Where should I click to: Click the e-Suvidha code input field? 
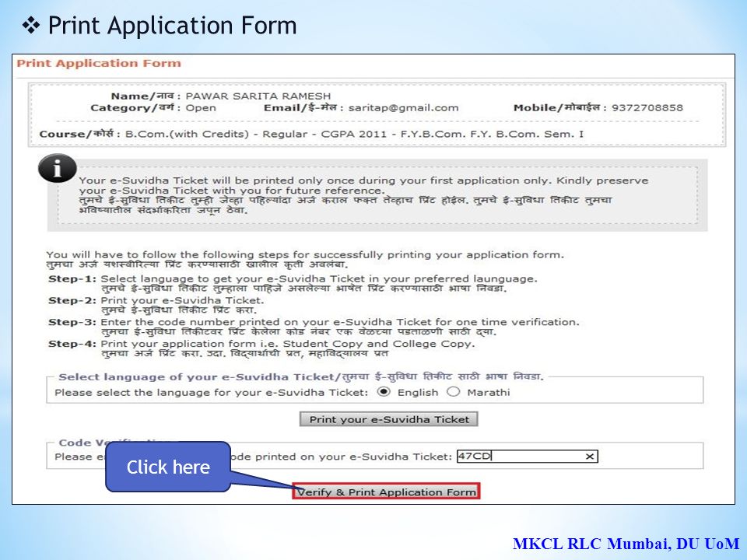click(x=527, y=457)
